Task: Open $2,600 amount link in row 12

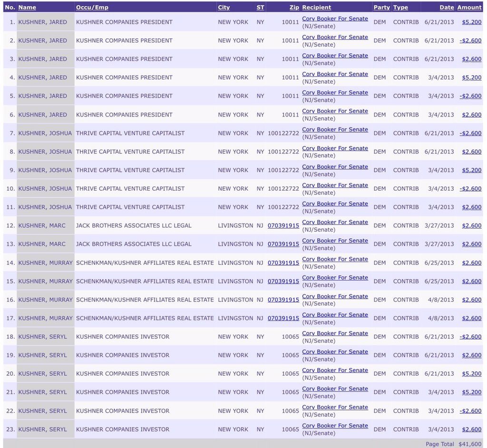Action: (471, 225)
